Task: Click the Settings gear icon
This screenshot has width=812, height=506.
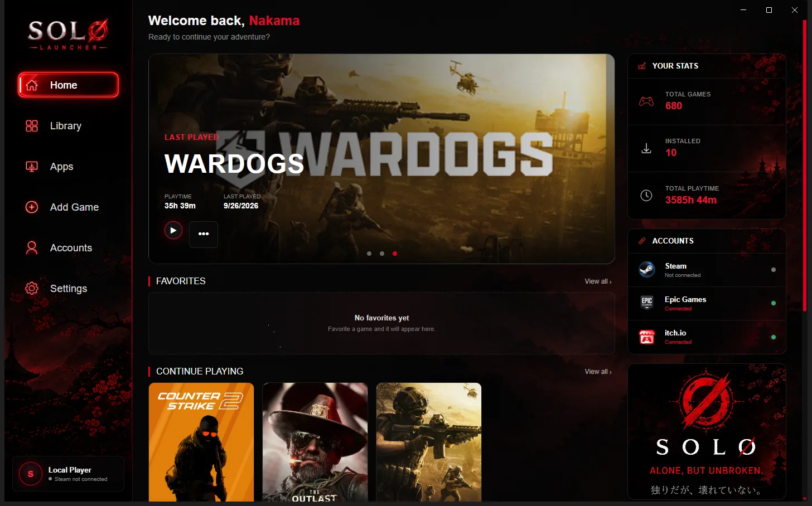Action: 32,289
